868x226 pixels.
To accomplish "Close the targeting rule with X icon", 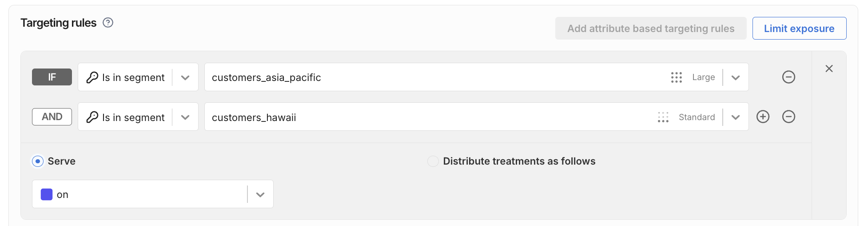I will 829,69.
